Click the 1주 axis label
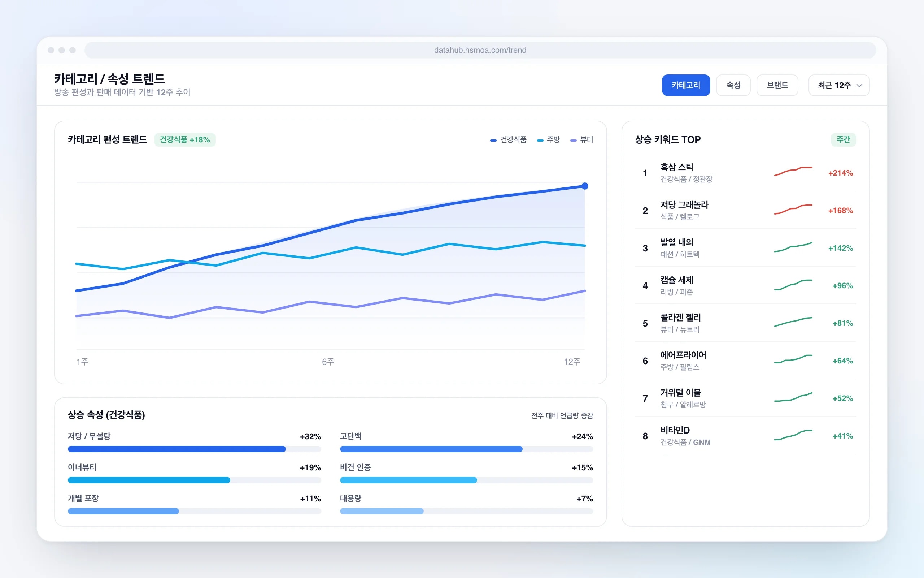Screen dimensions: 924x578 pyautogui.click(x=82, y=362)
